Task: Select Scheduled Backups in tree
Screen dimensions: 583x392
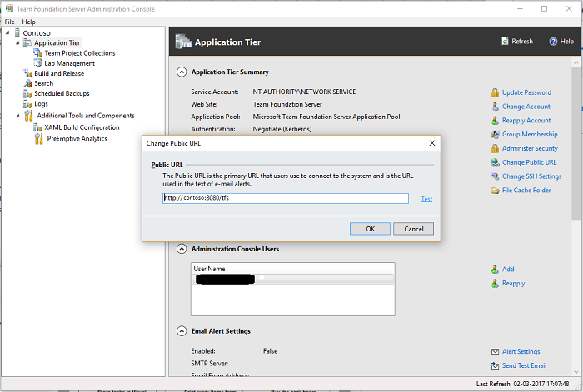Action: 62,94
